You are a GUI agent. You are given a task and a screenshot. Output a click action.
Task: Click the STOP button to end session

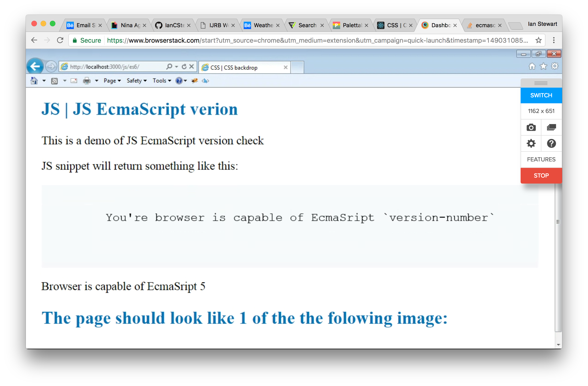541,175
